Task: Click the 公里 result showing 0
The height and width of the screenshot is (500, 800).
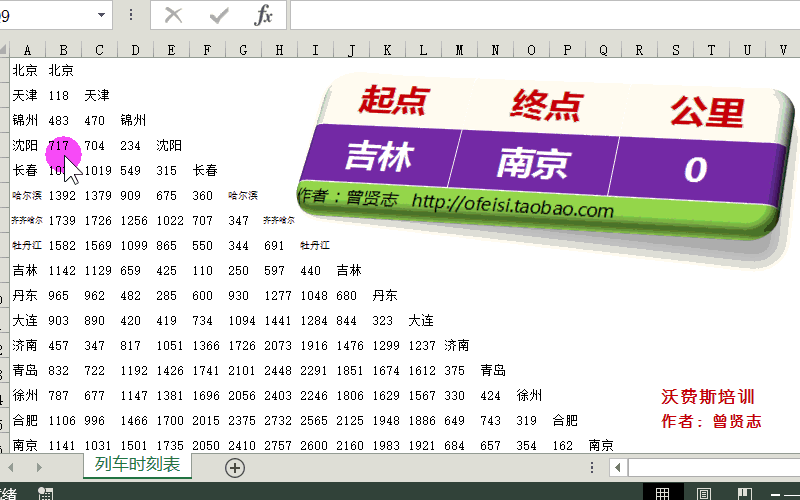Action: click(696, 169)
